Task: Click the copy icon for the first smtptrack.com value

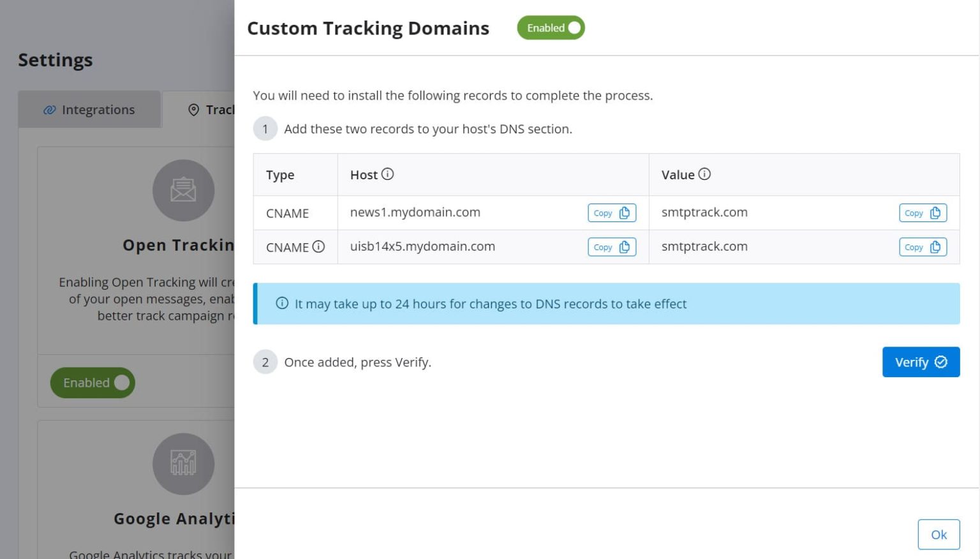Action: click(x=935, y=212)
